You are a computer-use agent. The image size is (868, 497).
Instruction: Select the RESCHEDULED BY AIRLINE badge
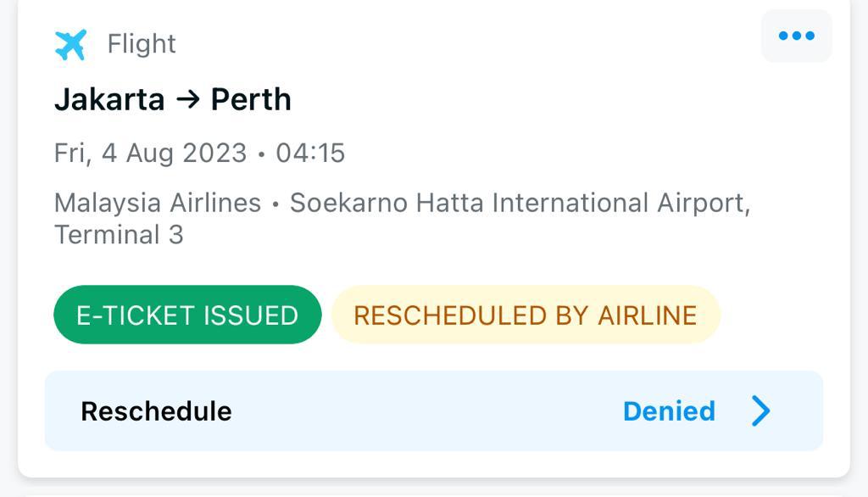[x=525, y=315]
